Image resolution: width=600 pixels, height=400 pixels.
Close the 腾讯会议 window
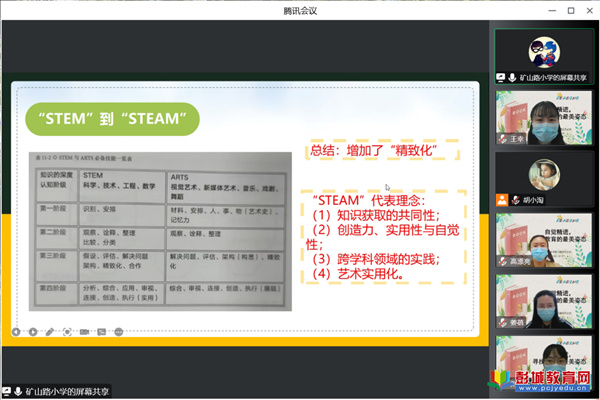pos(590,11)
